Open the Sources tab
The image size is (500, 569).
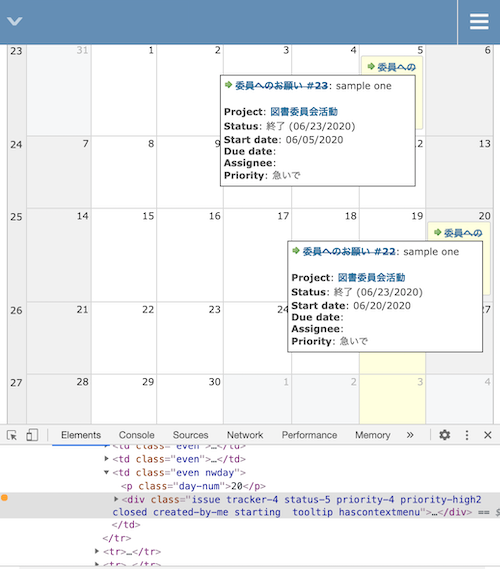190,435
